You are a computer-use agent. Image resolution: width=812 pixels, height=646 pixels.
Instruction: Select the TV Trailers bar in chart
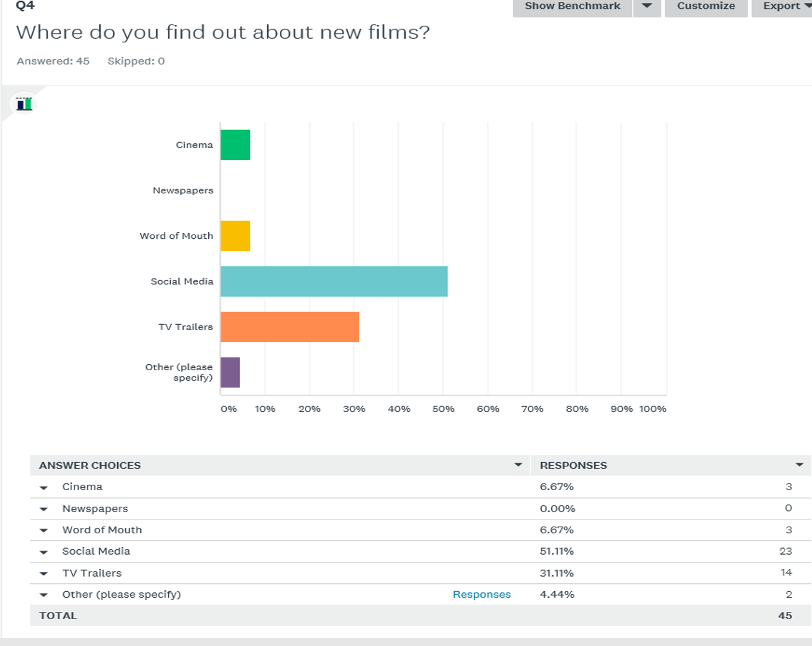coord(289,327)
